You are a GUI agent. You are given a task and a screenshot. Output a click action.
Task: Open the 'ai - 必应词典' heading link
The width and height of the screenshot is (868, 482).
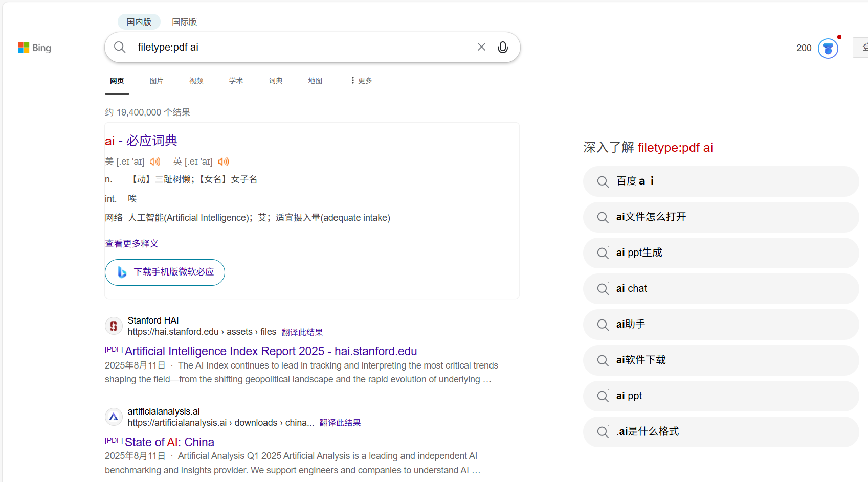click(141, 141)
